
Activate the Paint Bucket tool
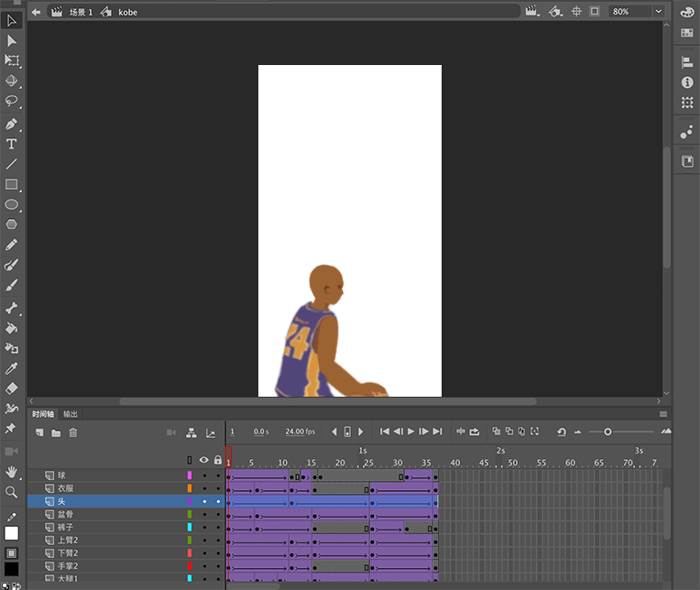[x=12, y=328]
